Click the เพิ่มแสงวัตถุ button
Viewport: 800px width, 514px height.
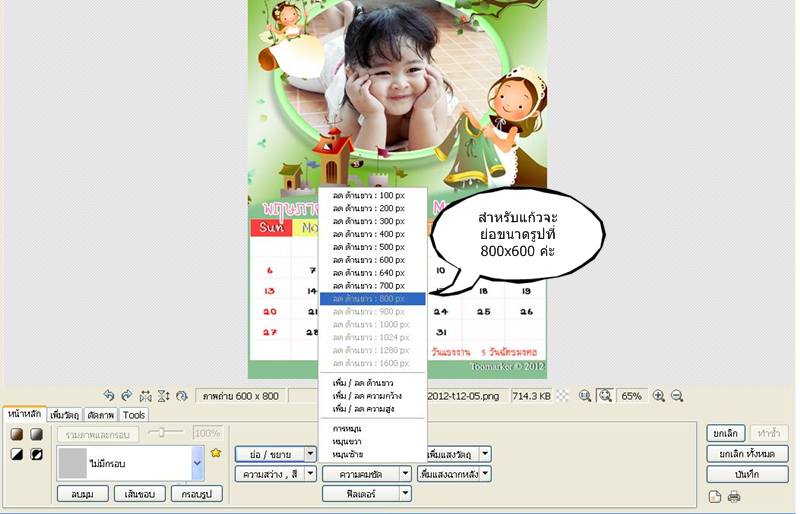(453, 454)
